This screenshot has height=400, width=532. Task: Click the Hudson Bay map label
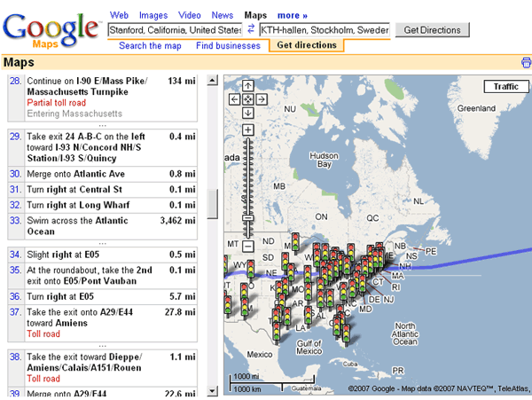pyautogui.click(x=324, y=160)
